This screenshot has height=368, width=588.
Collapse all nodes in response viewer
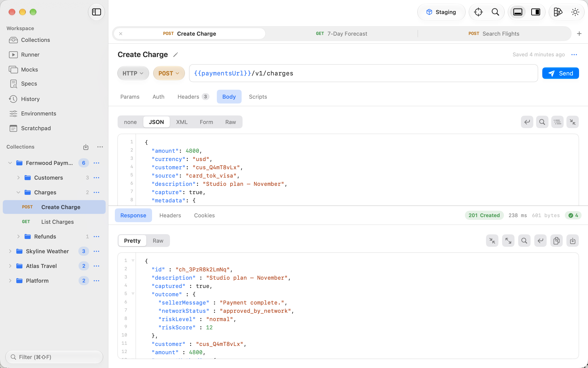pyautogui.click(x=492, y=241)
